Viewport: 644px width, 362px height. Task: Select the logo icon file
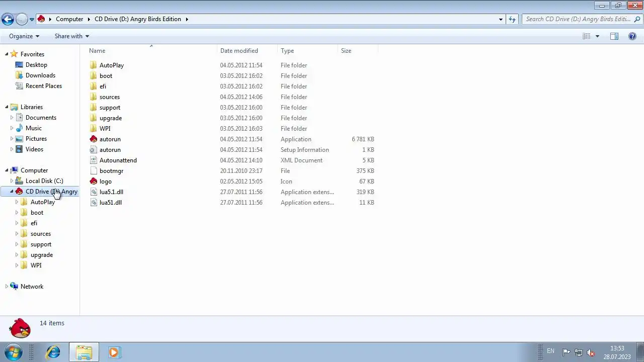[93, 182]
